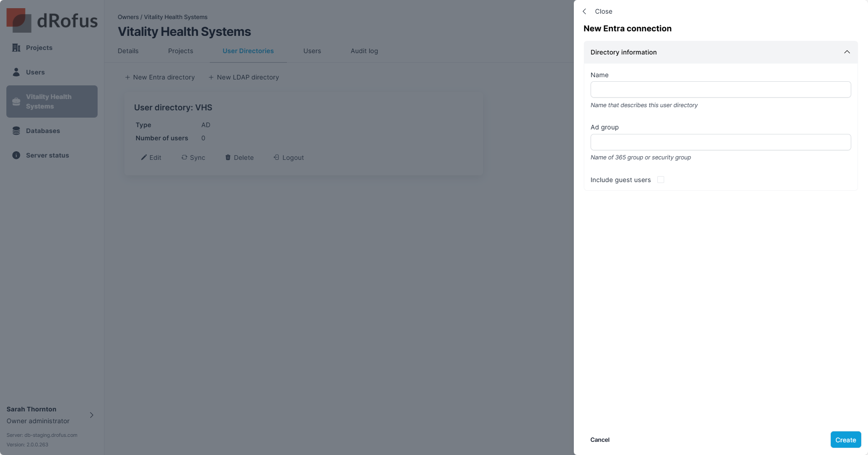Click the Sync label for VHS directory
This screenshot has height=455, width=868.
click(197, 158)
